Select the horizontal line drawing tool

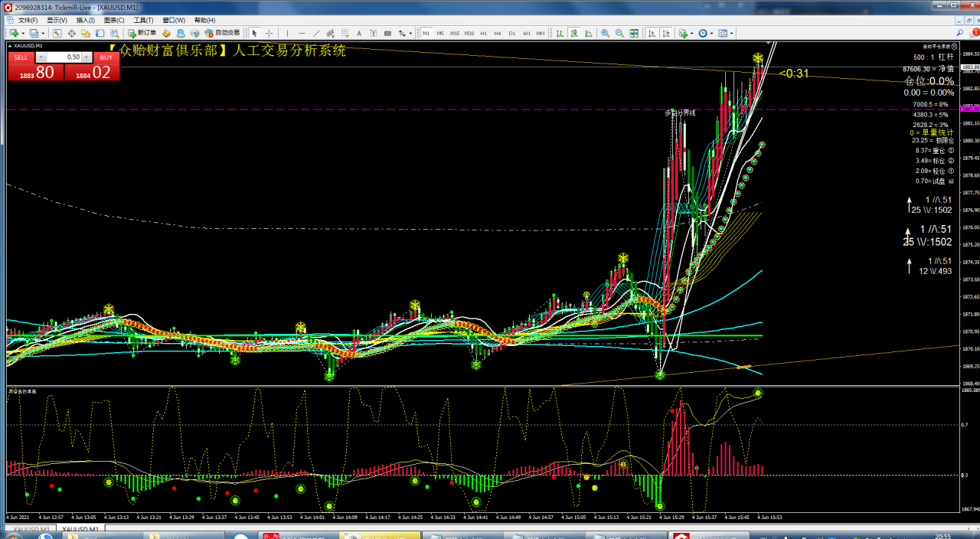302,33
